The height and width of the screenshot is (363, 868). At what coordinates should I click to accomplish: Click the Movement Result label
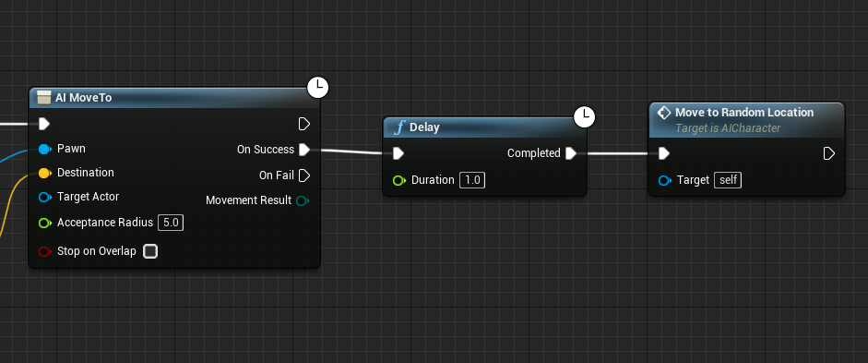[248, 200]
